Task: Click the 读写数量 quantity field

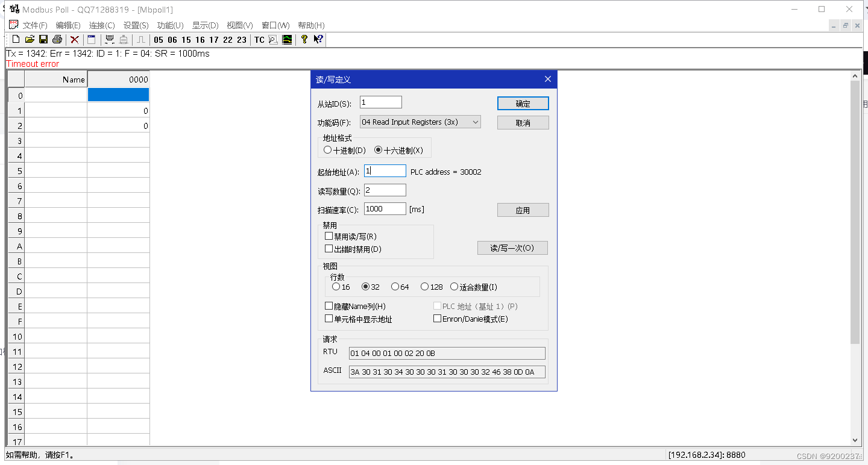Action: [x=385, y=190]
